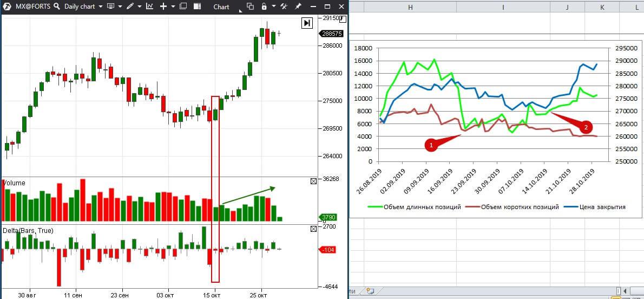Click the chart settings wrench icon
This screenshot has width=644, height=299.
[283, 6]
